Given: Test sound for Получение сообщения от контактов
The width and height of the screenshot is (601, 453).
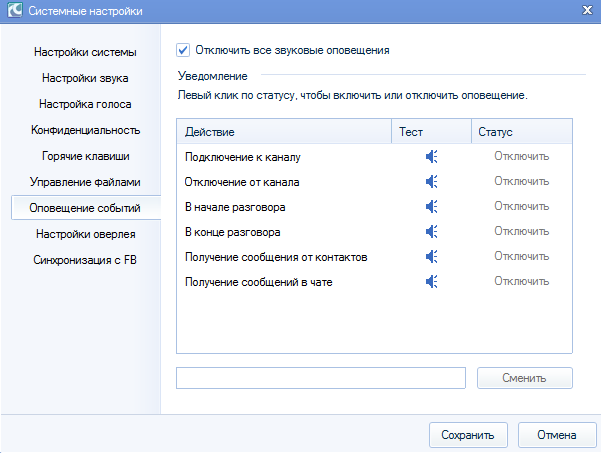Looking at the screenshot, I should coord(432,257).
